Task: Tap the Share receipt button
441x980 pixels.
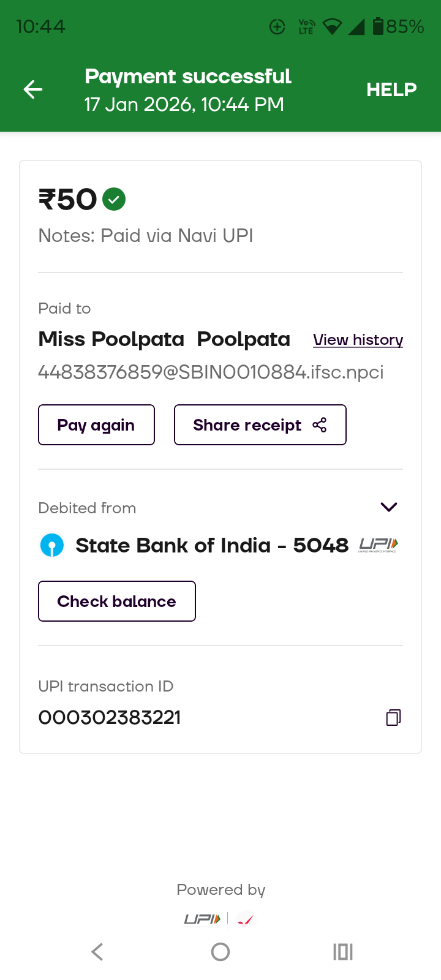Action: 260,425
